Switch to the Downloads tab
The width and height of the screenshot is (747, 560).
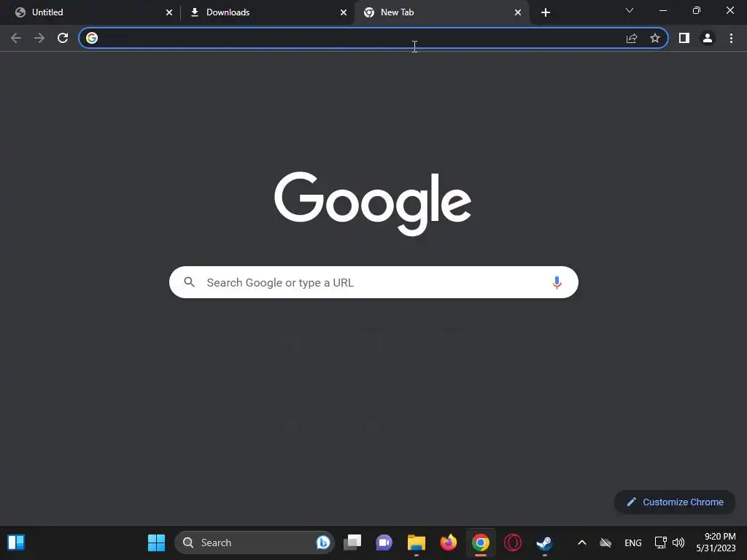pyautogui.click(x=267, y=12)
